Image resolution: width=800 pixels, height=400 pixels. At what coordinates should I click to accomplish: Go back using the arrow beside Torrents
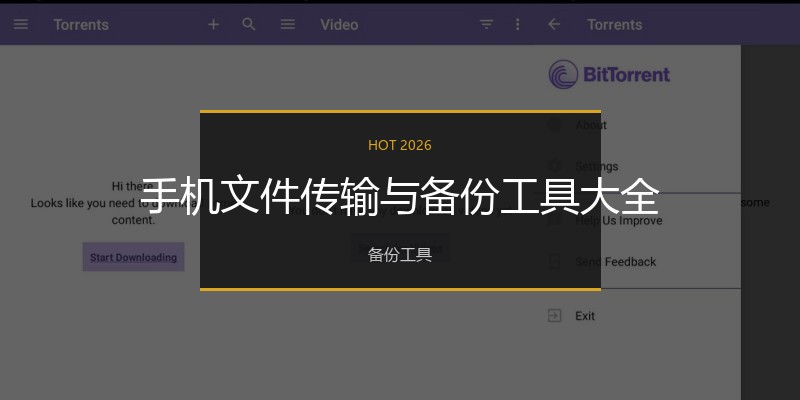point(554,24)
